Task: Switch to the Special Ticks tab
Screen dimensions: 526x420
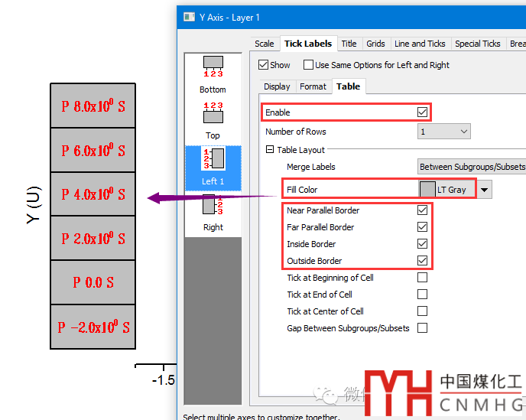Action: [477, 44]
